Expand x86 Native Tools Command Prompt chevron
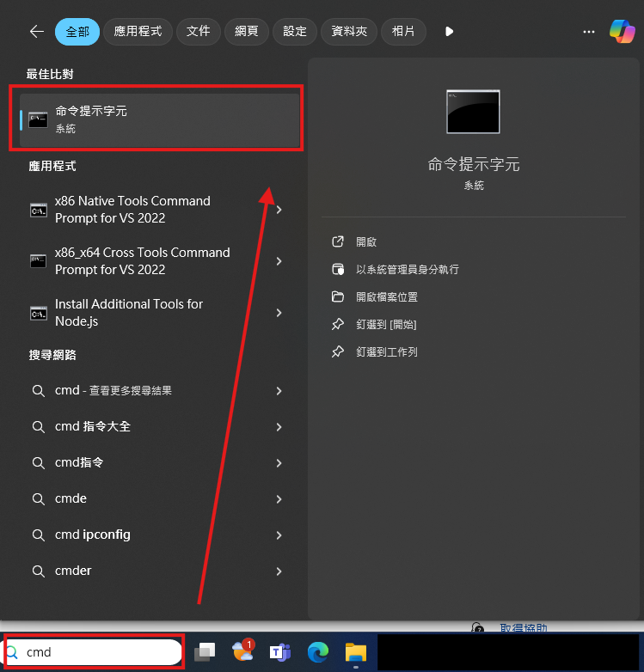The height and width of the screenshot is (672, 644). click(x=279, y=210)
